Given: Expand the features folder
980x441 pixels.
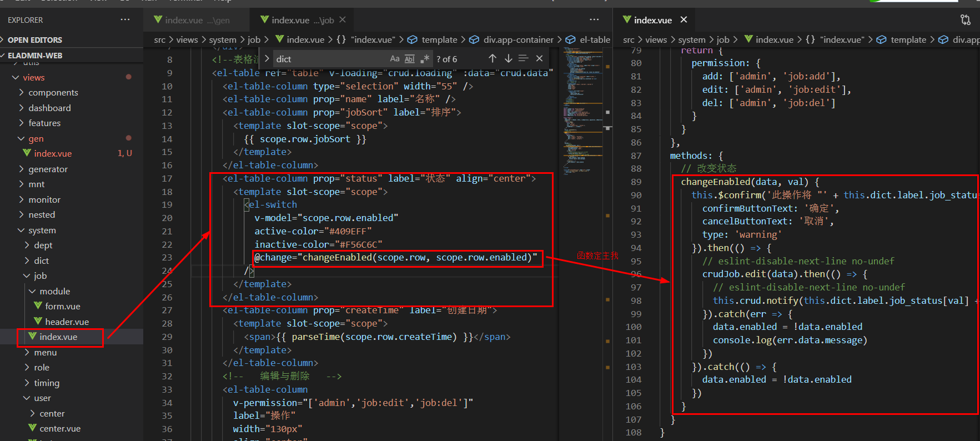Looking at the screenshot, I should [x=72, y=123].
